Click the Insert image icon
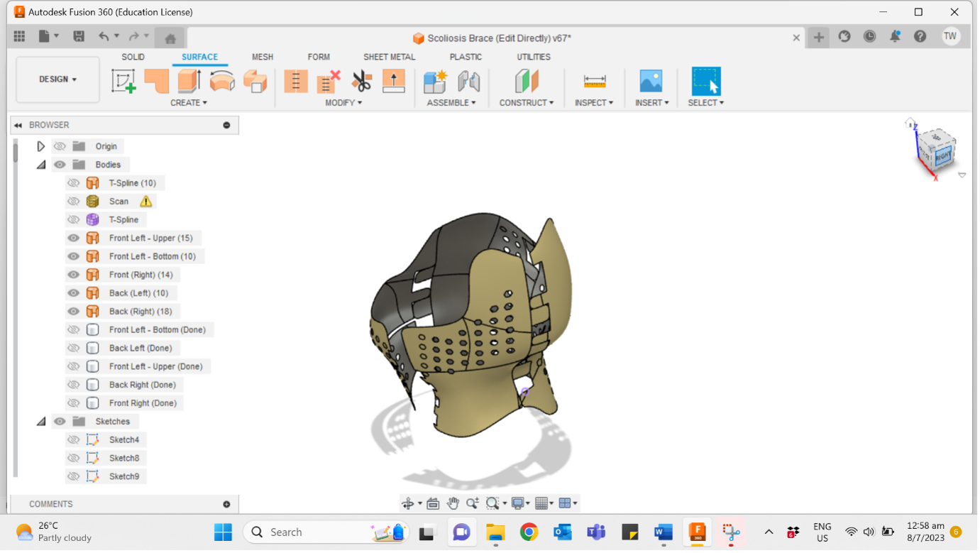Screen dimensions: 980x553 tap(651, 81)
